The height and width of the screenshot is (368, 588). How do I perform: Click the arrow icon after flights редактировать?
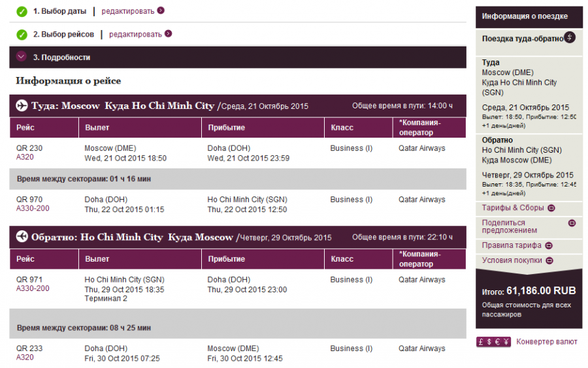pyautogui.click(x=169, y=34)
